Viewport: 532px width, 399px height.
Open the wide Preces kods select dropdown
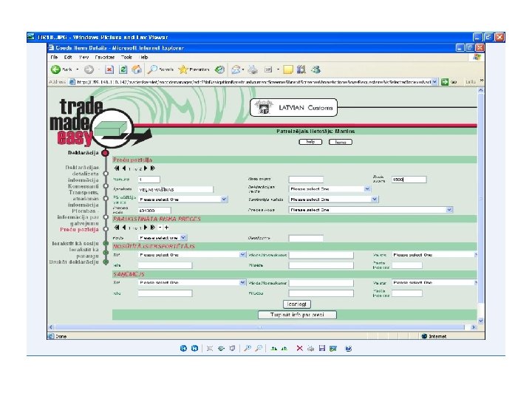pyautogui.click(x=449, y=210)
